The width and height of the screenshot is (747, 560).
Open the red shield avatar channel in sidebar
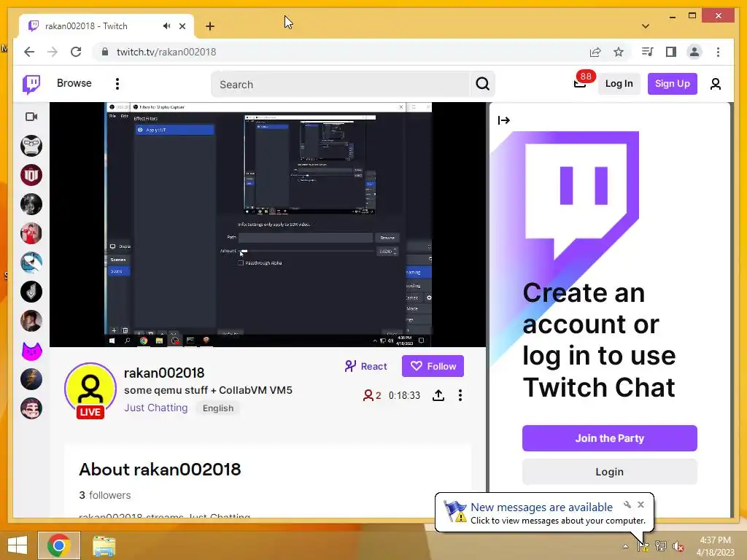31,175
